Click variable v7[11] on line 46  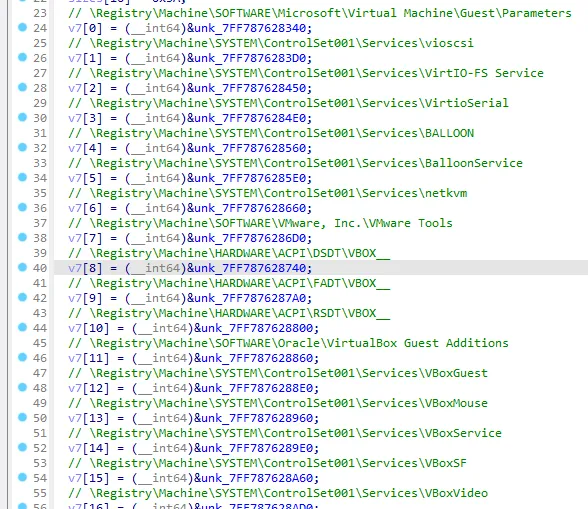[88, 358]
